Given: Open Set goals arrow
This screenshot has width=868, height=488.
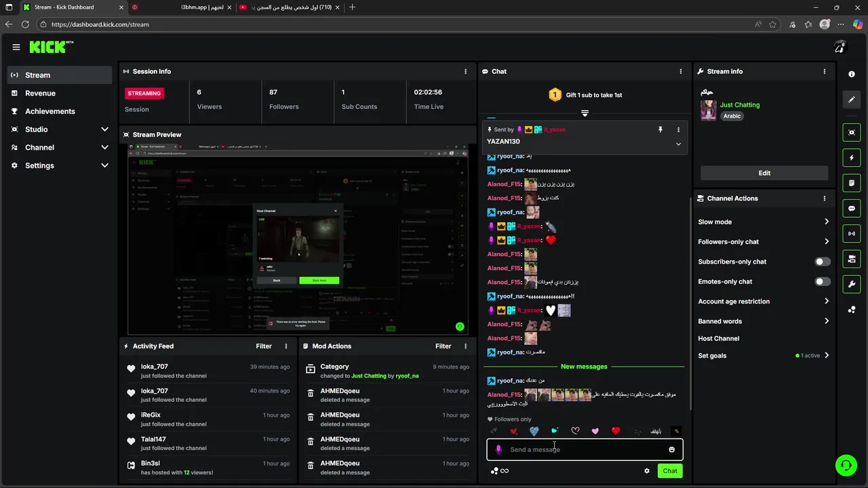Looking at the screenshot, I should (x=827, y=355).
